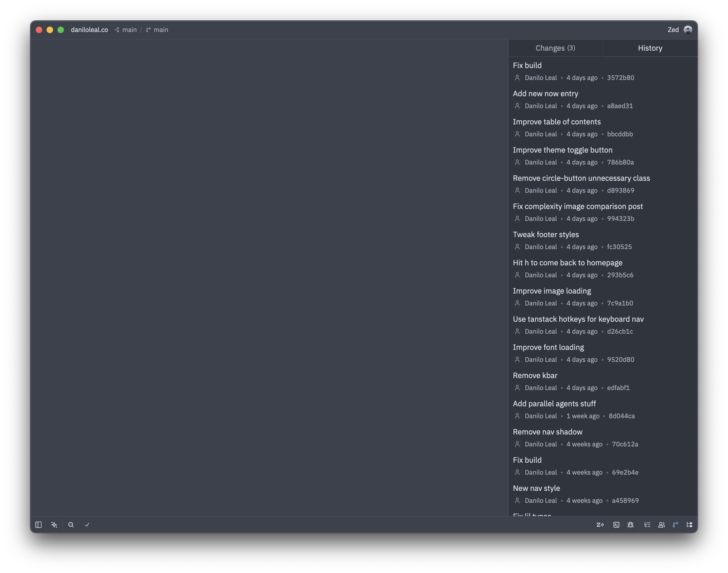Select the Tweak footer styles commit

[x=603, y=240]
